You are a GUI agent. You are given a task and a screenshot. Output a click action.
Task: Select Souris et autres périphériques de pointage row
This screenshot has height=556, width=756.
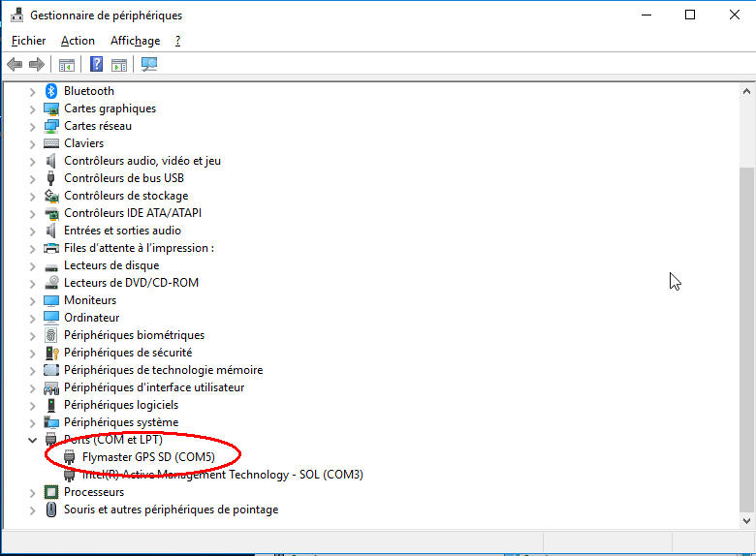[172, 510]
